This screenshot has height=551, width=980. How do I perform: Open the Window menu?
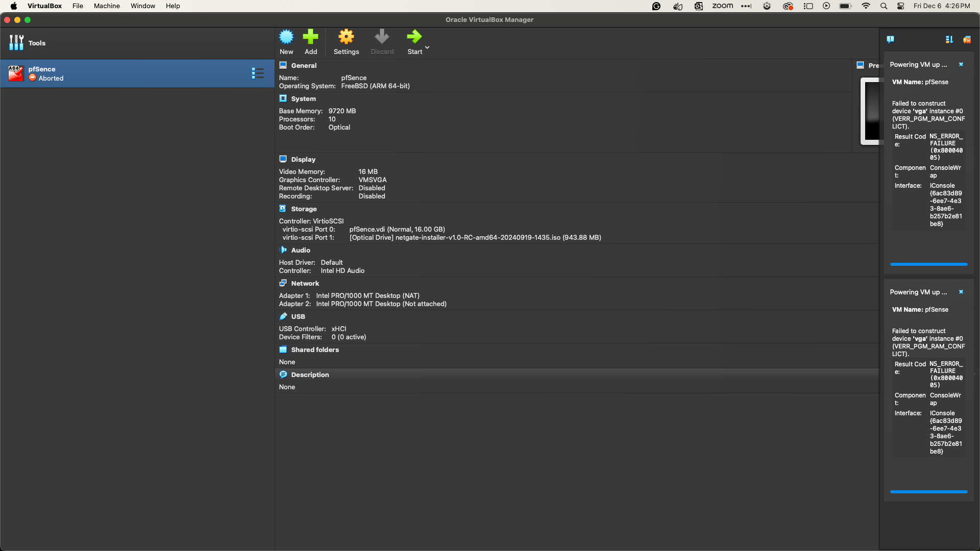pos(143,6)
